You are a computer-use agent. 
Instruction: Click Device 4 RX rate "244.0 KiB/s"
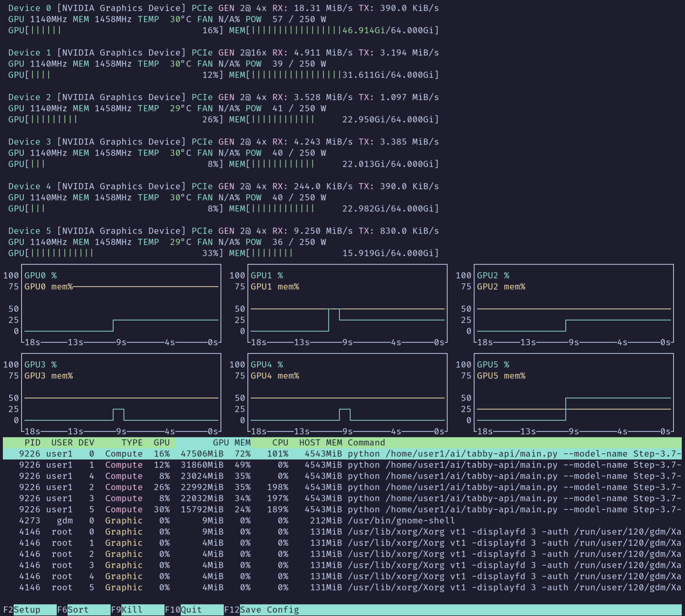[323, 186]
